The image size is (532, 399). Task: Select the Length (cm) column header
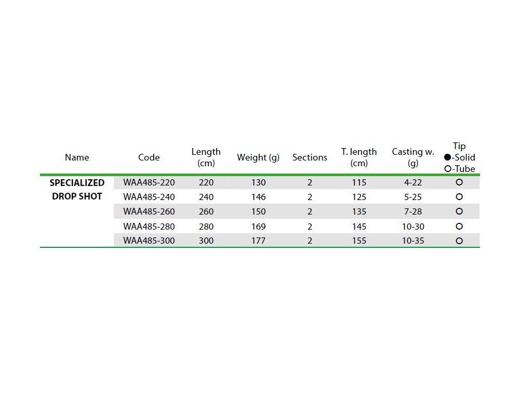(206, 157)
